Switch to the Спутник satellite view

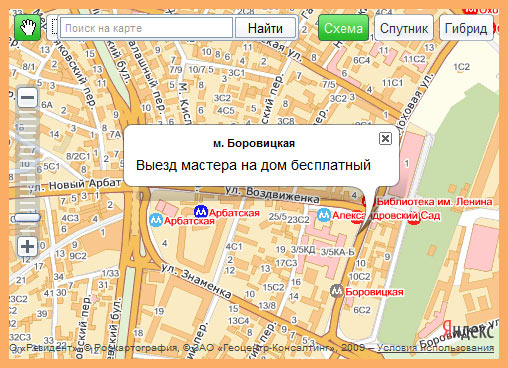coord(404,28)
